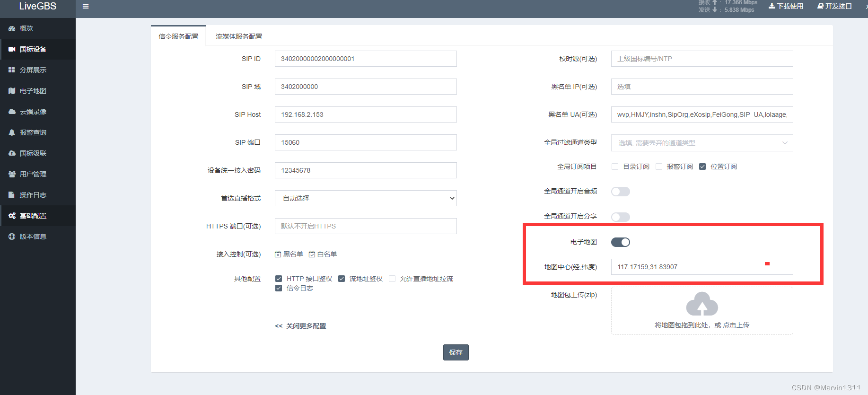The width and height of the screenshot is (868, 395).
Task: Check 允许直播地址拉流 checkbox
Action: pyautogui.click(x=392, y=279)
